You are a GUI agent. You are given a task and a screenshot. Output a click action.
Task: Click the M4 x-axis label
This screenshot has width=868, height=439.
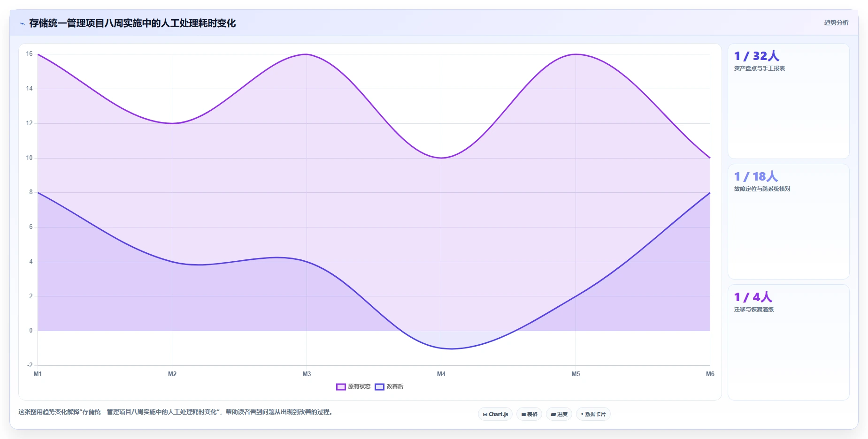(441, 374)
